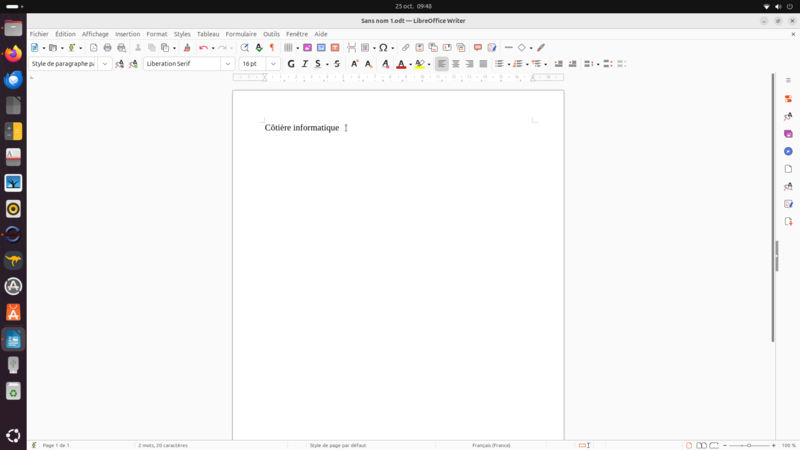Viewport: 800px width, 450px height.
Task: Click the Insert Text Box icon
Action: tap(335, 47)
